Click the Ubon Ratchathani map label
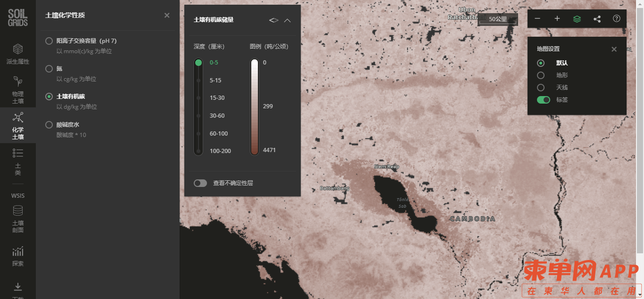 (467, 13)
